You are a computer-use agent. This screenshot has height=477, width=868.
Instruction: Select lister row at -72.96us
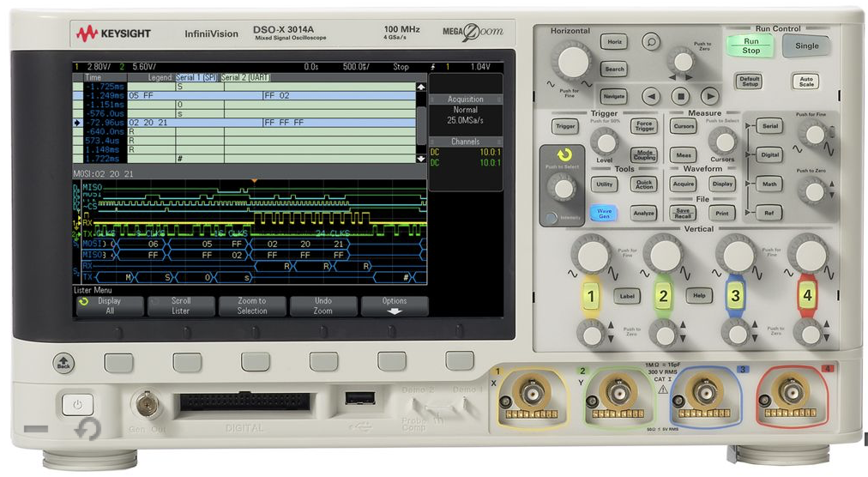point(244,123)
